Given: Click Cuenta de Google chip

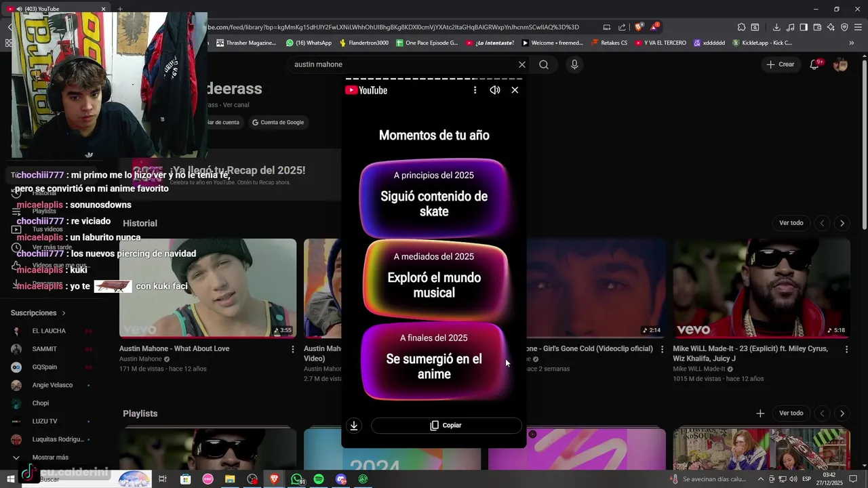Looking at the screenshot, I should (x=278, y=122).
